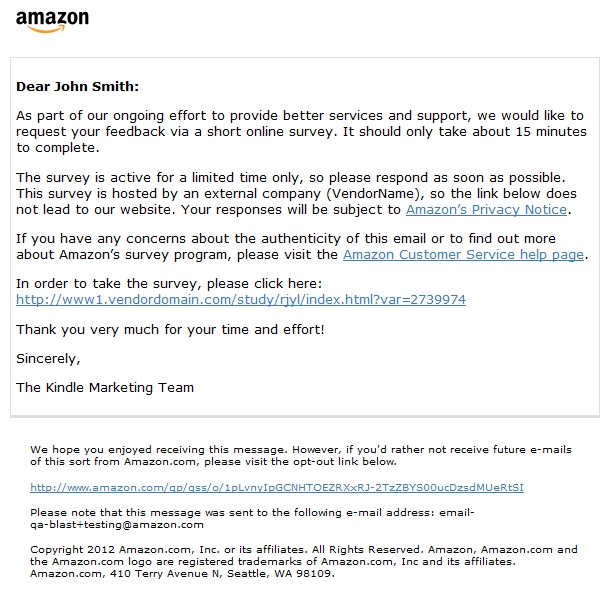This screenshot has width=611, height=589.
Task: Click the qa-blast+testing@amazon.com email address
Action: [x=117, y=524]
